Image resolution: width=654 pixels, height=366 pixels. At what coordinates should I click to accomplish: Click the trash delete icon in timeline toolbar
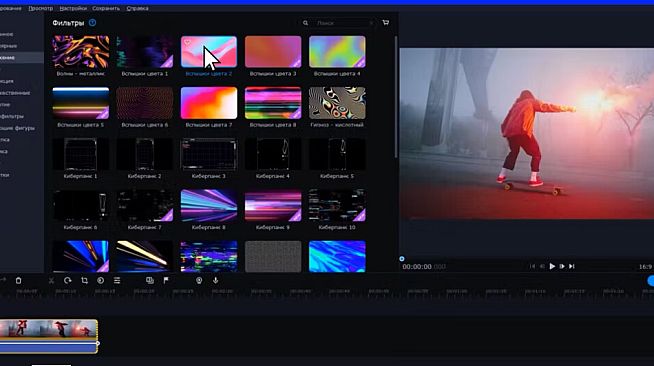[x=18, y=281]
